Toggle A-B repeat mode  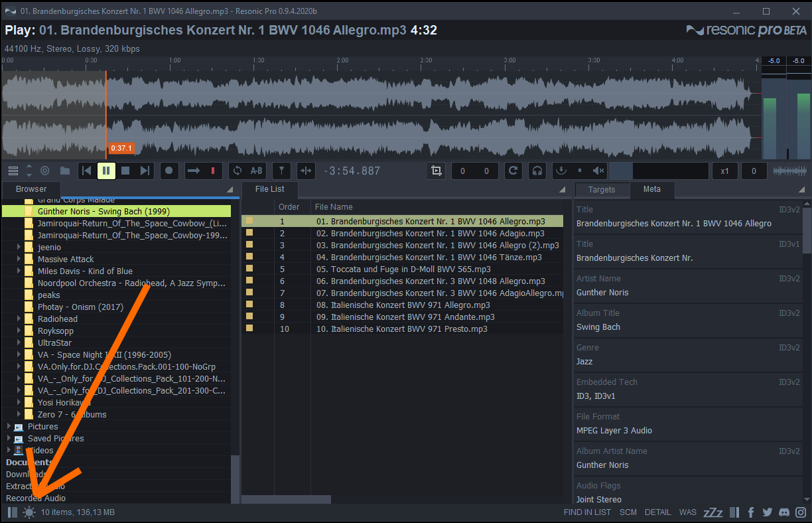coord(256,171)
